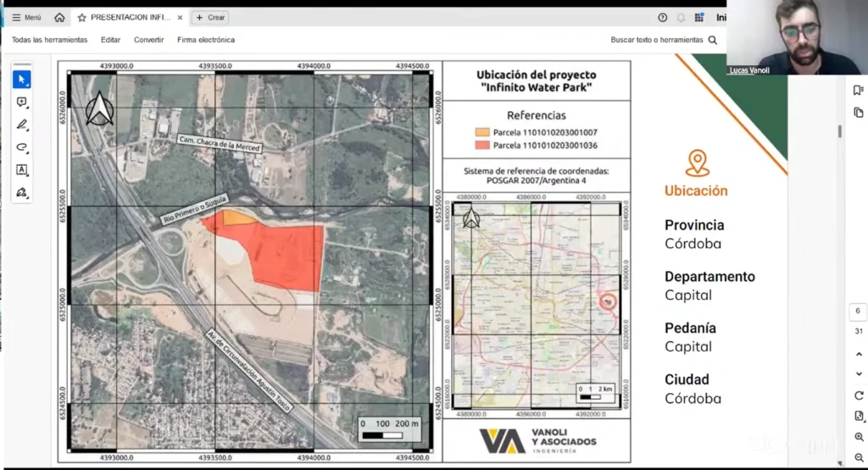Go to previous page with up chevron
868x470 pixels.
pyautogui.click(x=859, y=352)
